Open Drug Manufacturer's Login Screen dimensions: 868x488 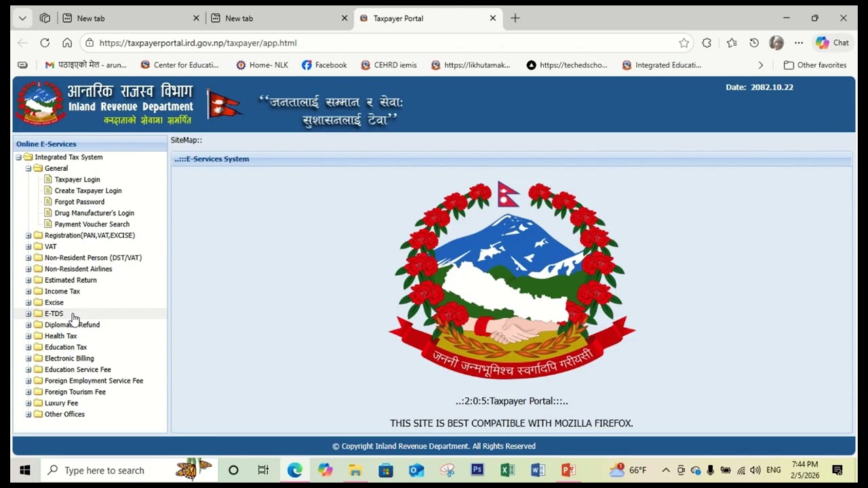point(94,213)
